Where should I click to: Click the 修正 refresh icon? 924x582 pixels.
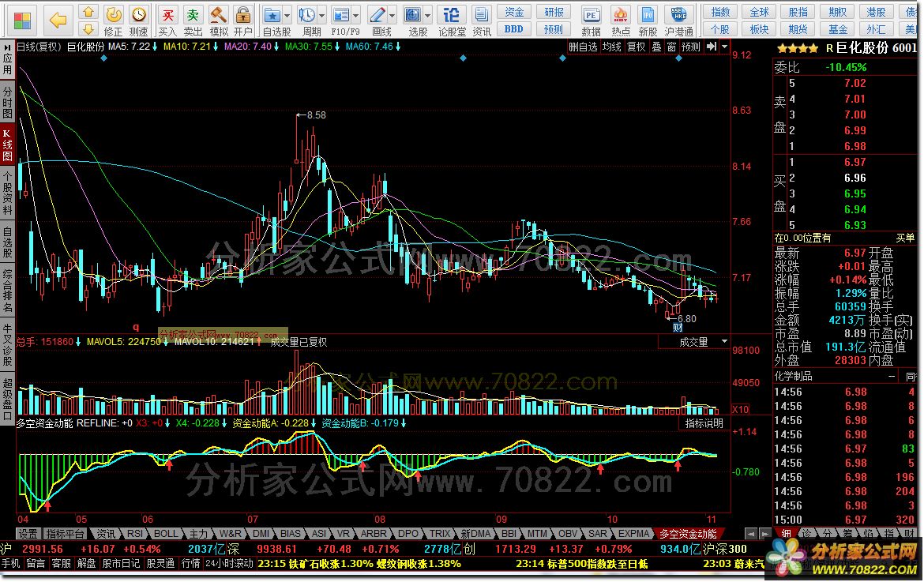(113, 14)
